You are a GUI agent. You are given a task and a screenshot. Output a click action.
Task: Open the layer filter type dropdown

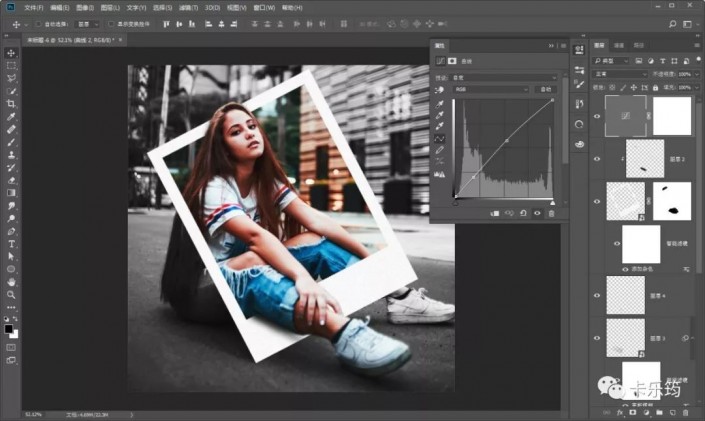click(x=611, y=61)
